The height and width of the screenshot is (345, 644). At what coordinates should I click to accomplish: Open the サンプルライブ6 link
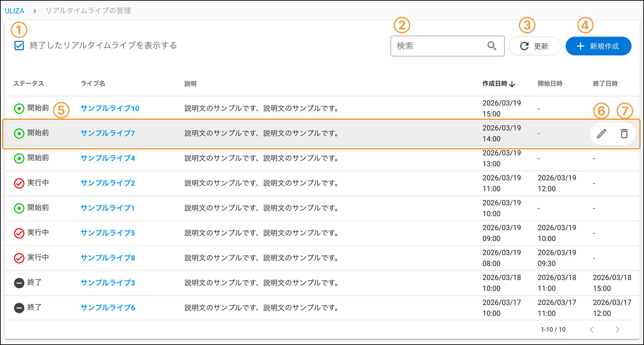108,308
